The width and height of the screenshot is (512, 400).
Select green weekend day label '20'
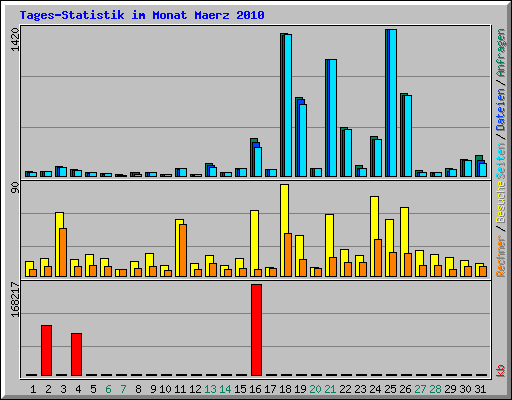[x=315, y=389]
